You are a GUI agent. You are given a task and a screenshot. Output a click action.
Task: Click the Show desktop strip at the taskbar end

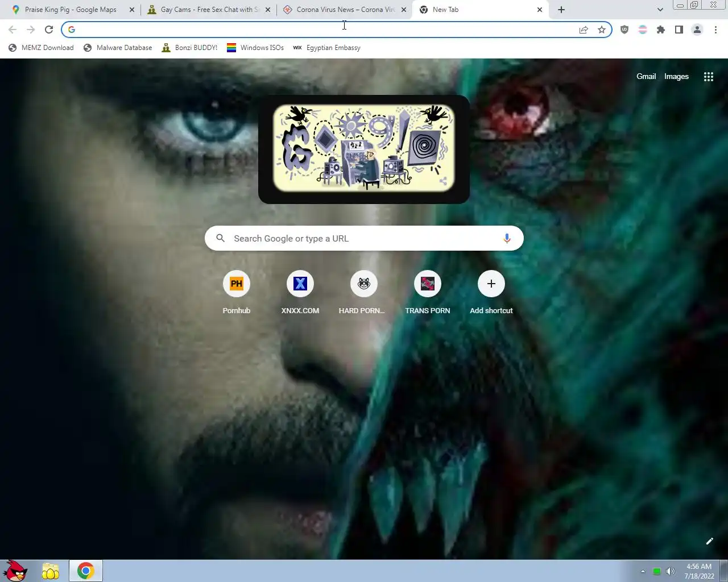point(724,571)
